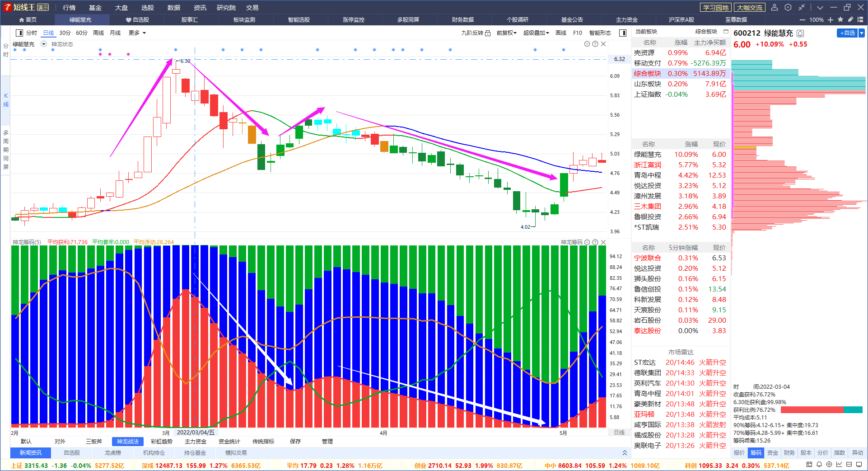The image size is (868, 471).
Task: Click the star favorites icon
Action: (x=840, y=19)
